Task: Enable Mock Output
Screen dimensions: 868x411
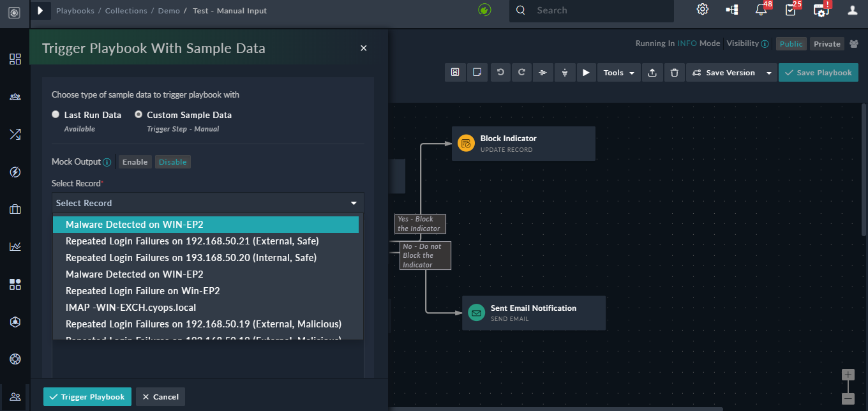Action: coord(135,161)
